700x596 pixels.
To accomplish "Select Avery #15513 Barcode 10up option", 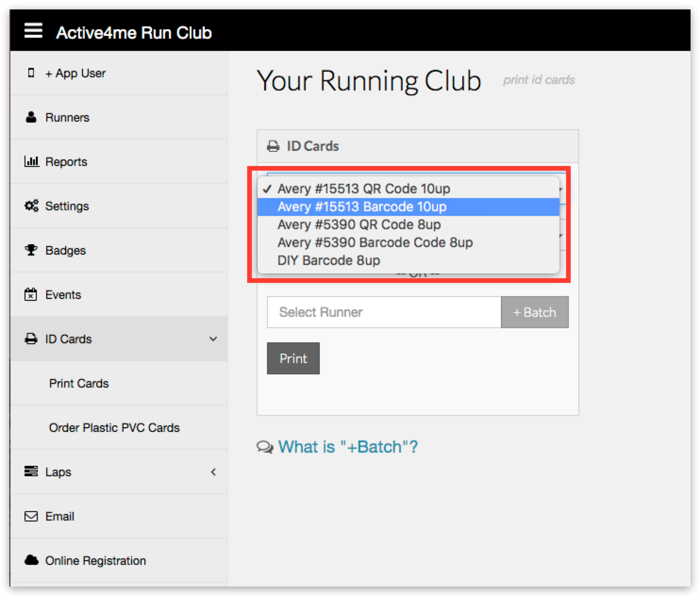I will pos(362,207).
